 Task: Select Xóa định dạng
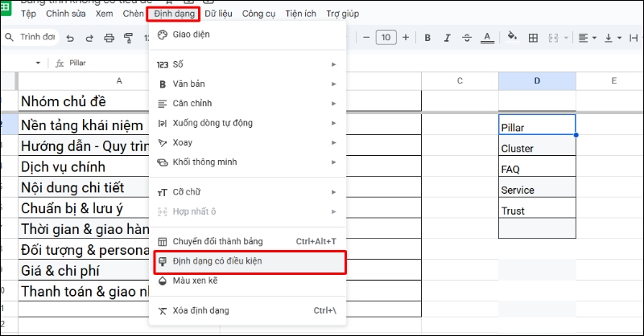pyautogui.click(x=248, y=310)
